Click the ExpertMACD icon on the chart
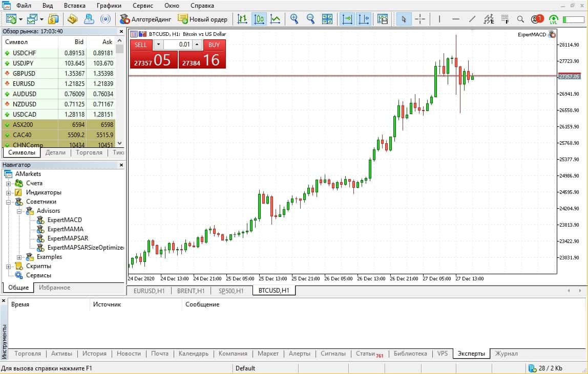The image size is (588, 374). click(552, 34)
